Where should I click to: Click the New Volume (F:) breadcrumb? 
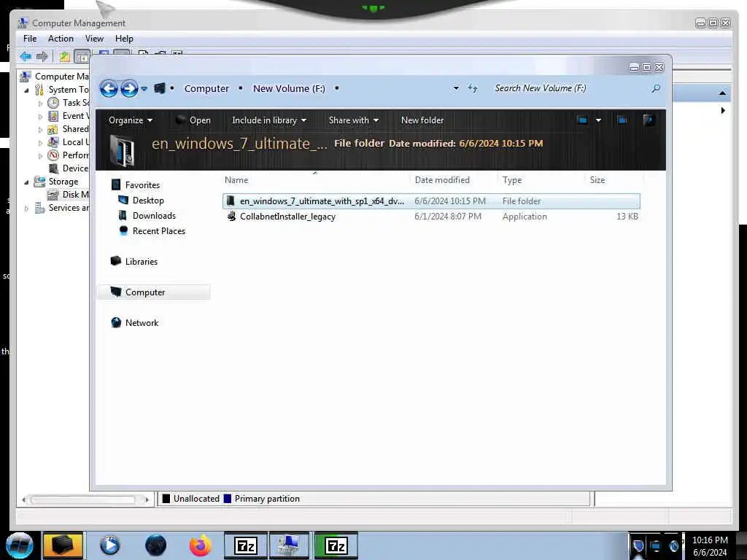pyautogui.click(x=289, y=88)
